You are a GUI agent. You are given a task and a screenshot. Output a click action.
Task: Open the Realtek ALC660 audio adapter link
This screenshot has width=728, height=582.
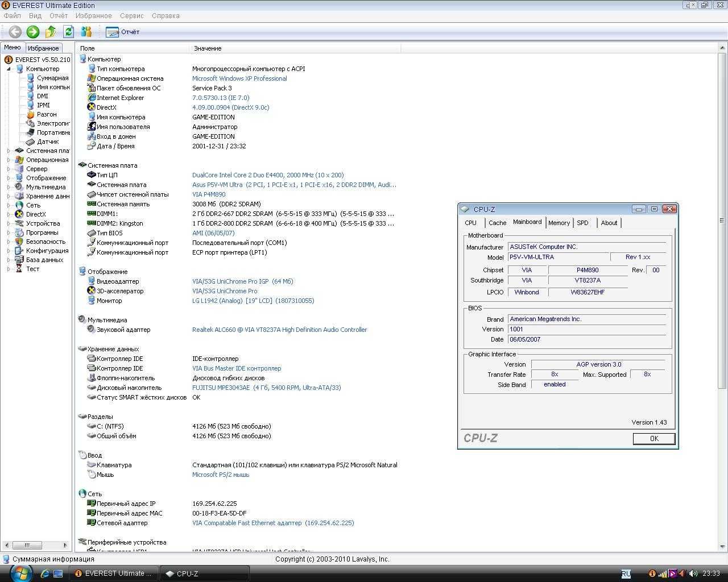279,330
